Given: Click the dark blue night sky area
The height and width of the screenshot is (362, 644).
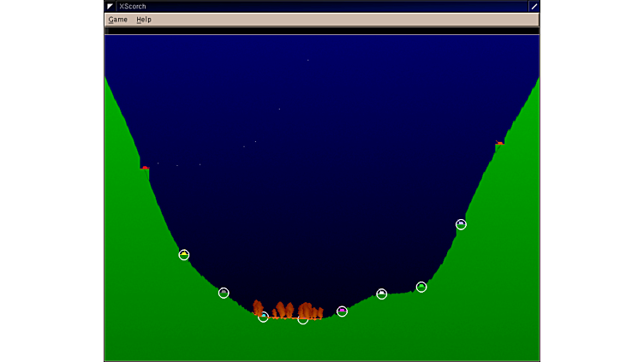Looking at the screenshot, I should [325, 128].
